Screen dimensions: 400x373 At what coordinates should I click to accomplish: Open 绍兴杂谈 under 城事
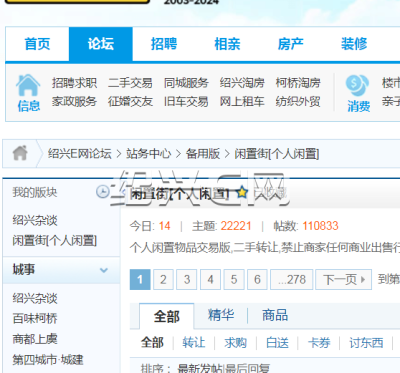(x=35, y=298)
